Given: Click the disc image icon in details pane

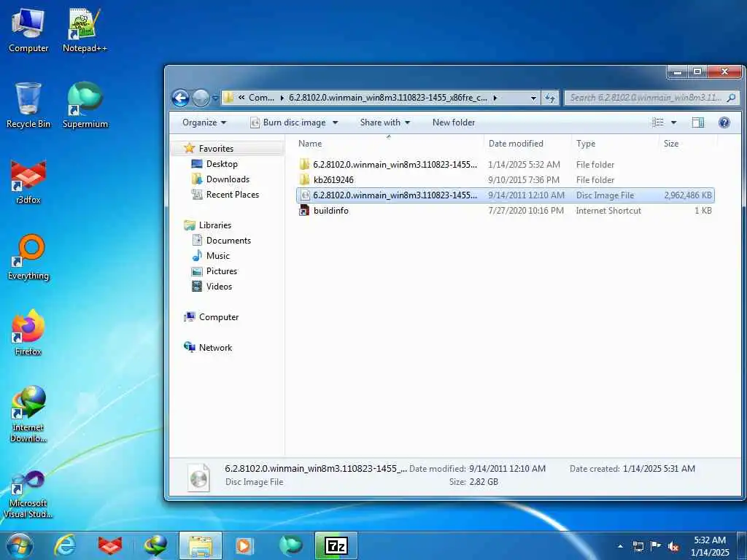Looking at the screenshot, I should [198, 477].
